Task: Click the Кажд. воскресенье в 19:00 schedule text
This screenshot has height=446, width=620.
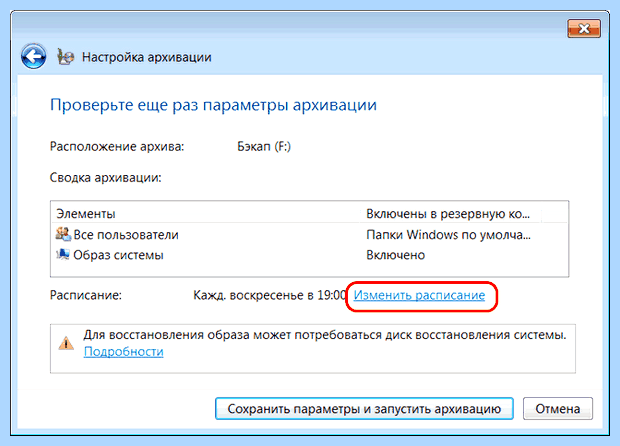Action: [x=270, y=295]
